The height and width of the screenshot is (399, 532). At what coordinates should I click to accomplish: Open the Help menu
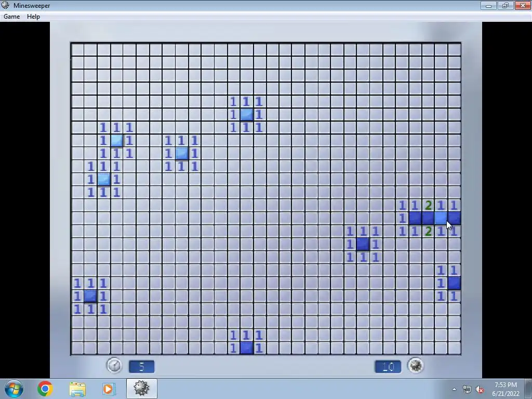(x=33, y=16)
